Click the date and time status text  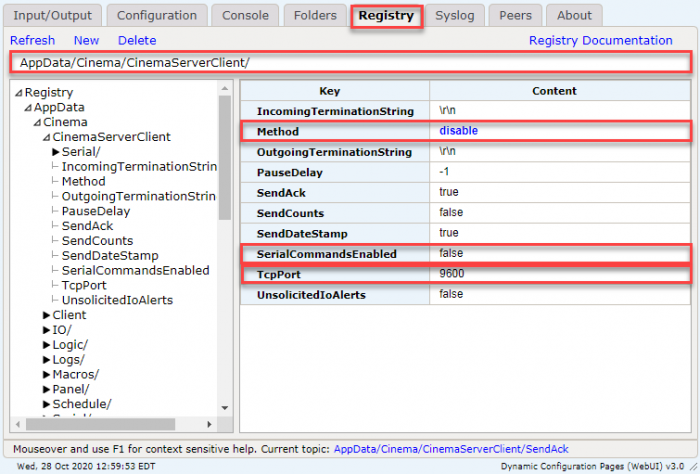[x=86, y=466]
